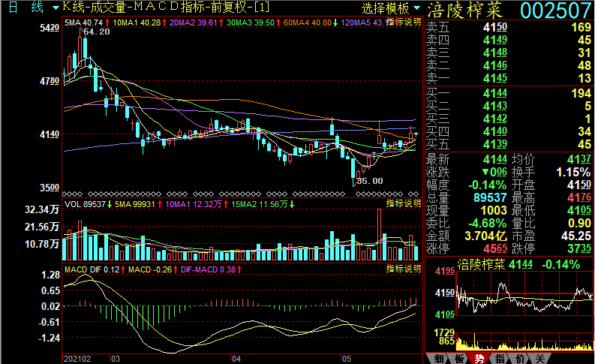Click the 最高 value 4176
The height and width of the screenshot is (364, 595).
click(579, 197)
